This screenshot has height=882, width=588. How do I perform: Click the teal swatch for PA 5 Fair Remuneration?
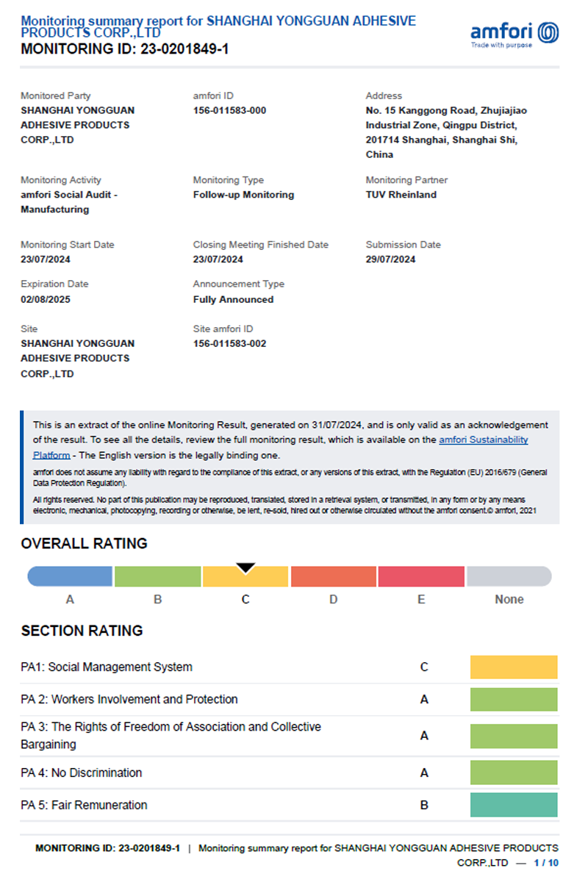[x=514, y=805]
